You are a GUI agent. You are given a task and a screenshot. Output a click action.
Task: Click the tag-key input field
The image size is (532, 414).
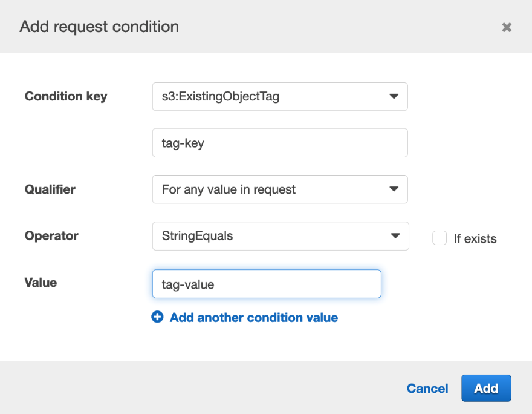pos(280,143)
